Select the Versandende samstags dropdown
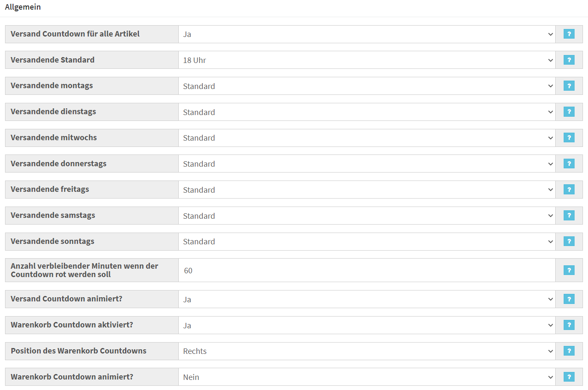588x390 pixels. click(367, 216)
